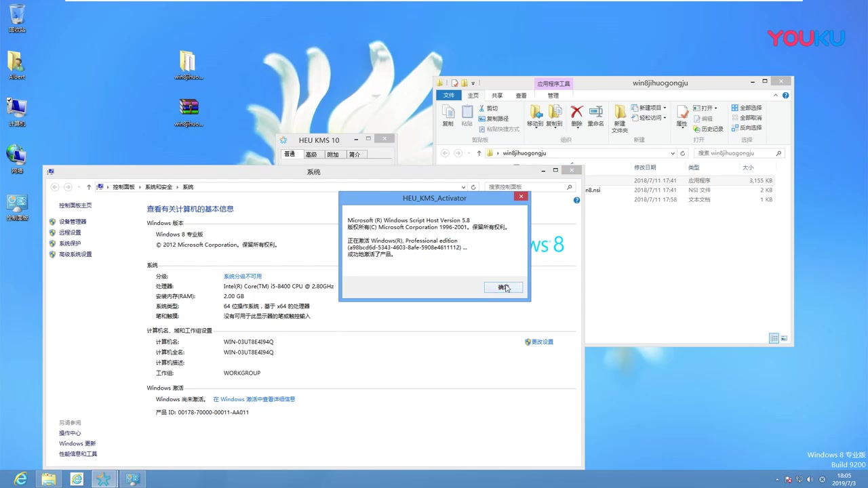Click the 复制 (Copy) icon in Explorer ribbon
This screenshot has width=868, height=488.
coord(448,116)
